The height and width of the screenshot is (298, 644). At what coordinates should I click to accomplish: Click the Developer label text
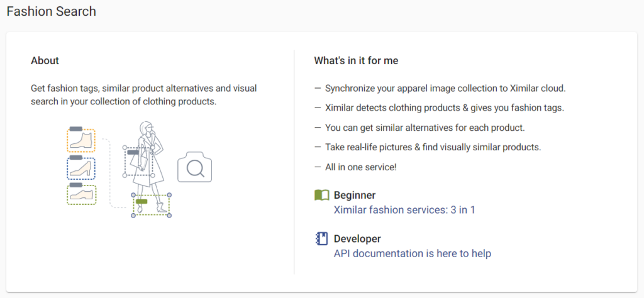(357, 238)
